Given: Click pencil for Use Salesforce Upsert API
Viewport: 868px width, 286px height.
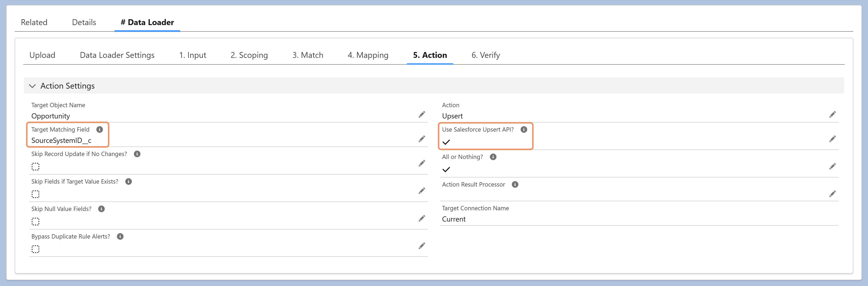Looking at the screenshot, I should pos(832,139).
